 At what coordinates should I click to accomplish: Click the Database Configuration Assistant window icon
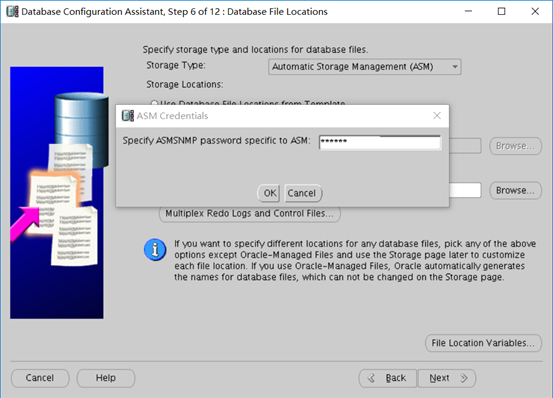[x=12, y=12]
